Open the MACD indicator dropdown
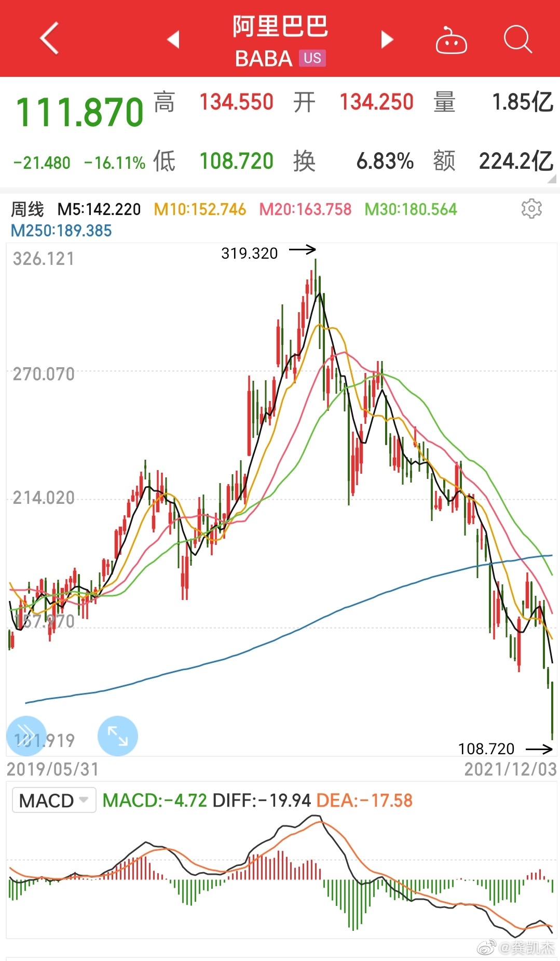The width and height of the screenshot is (560, 961). pyautogui.click(x=54, y=800)
